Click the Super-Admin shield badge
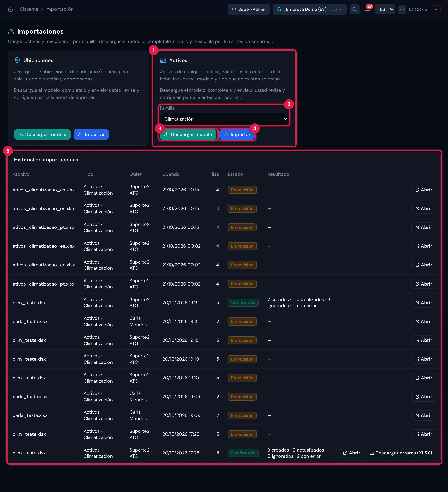Viewport: 448px width, 492px height. (x=249, y=10)
